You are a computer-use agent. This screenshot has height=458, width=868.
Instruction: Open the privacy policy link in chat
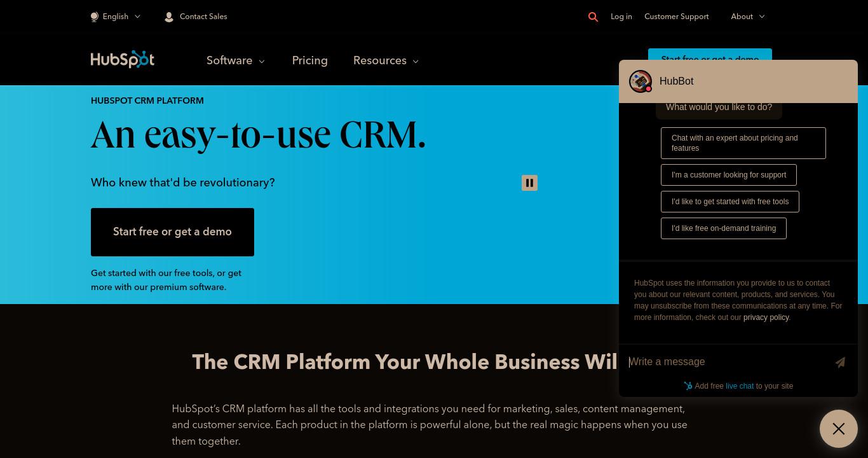tap(766, 317)
